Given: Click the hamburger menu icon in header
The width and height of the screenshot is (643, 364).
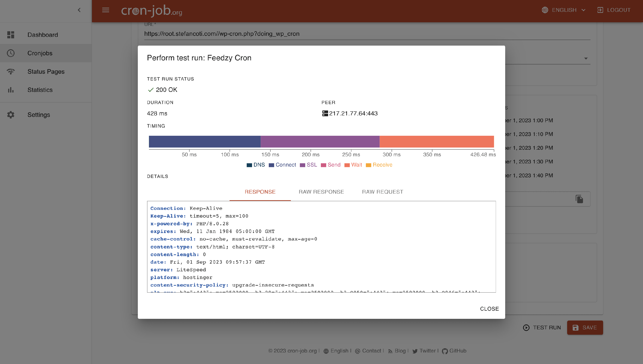Looking at the screenshot, I should (x=106, y=10).
